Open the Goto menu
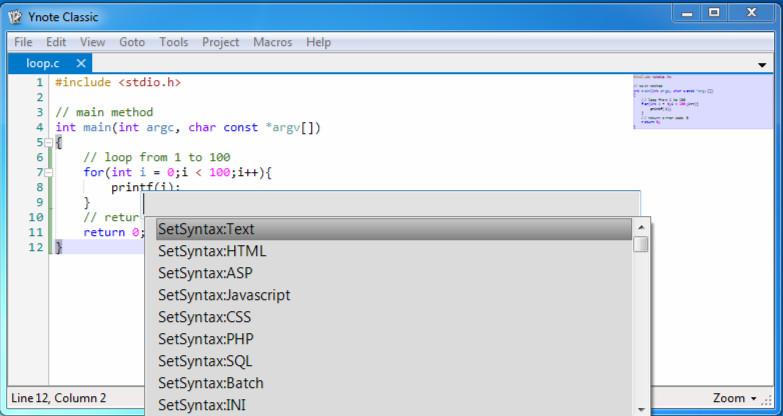 [132, 42]
